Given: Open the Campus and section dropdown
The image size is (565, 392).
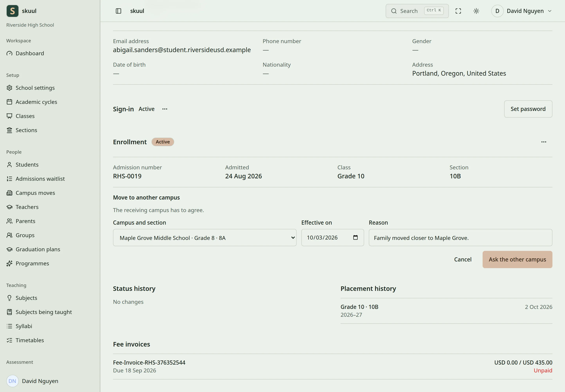Looking at the screenshot, I should click(x=205, y=238).
